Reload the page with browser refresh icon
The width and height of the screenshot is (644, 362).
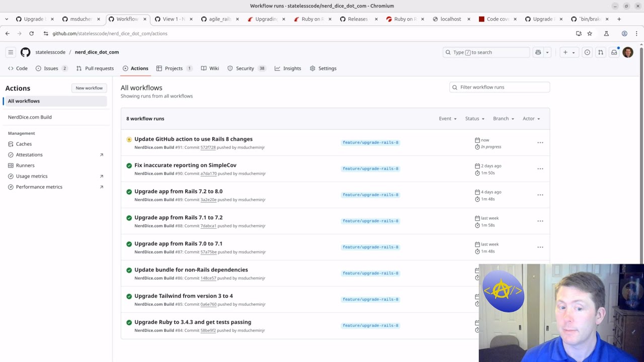point(31,34)
